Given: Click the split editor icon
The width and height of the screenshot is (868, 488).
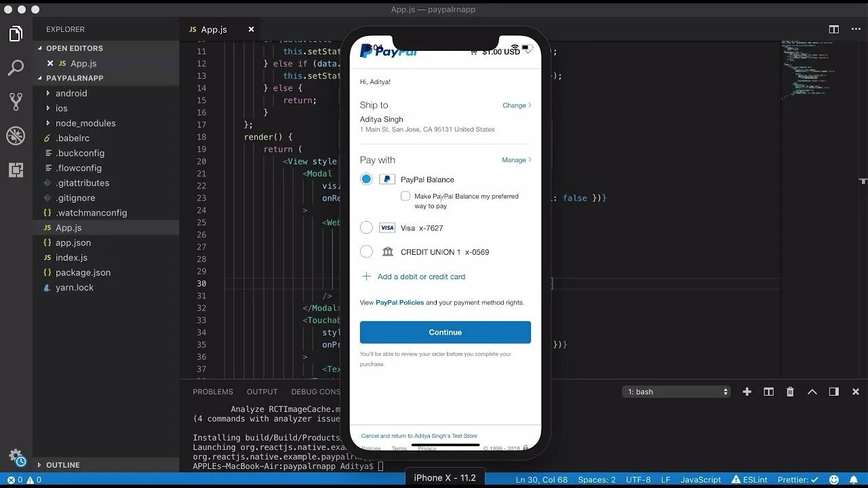Looking at the screenshot, I should point(834,29).
